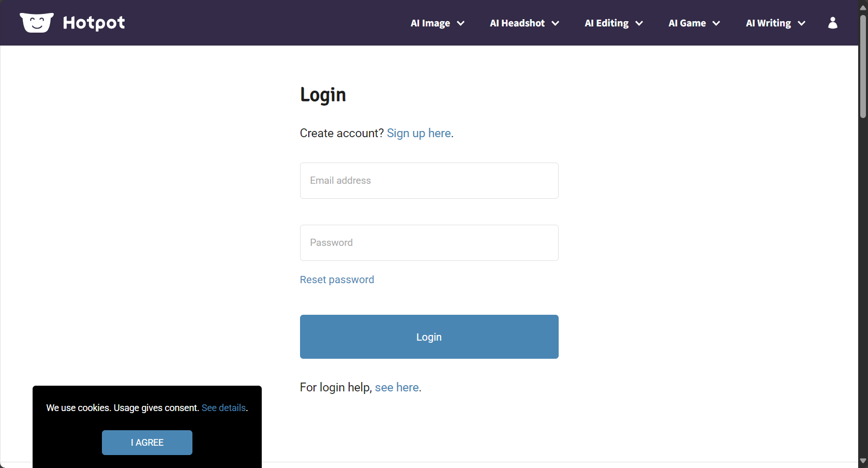The height and width of the screenshot is (468, 868).
Task: Open the AI Editing menu
Action: [607, 23]
